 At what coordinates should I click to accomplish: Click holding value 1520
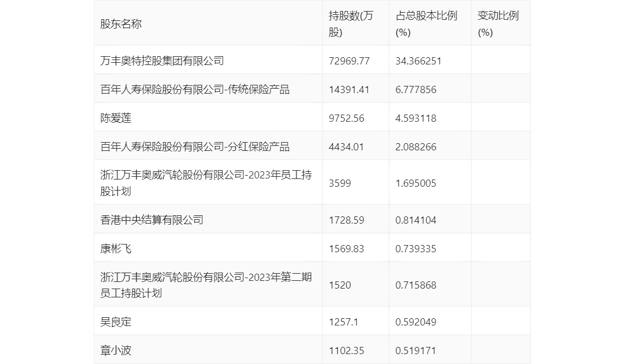click(340, 285)
